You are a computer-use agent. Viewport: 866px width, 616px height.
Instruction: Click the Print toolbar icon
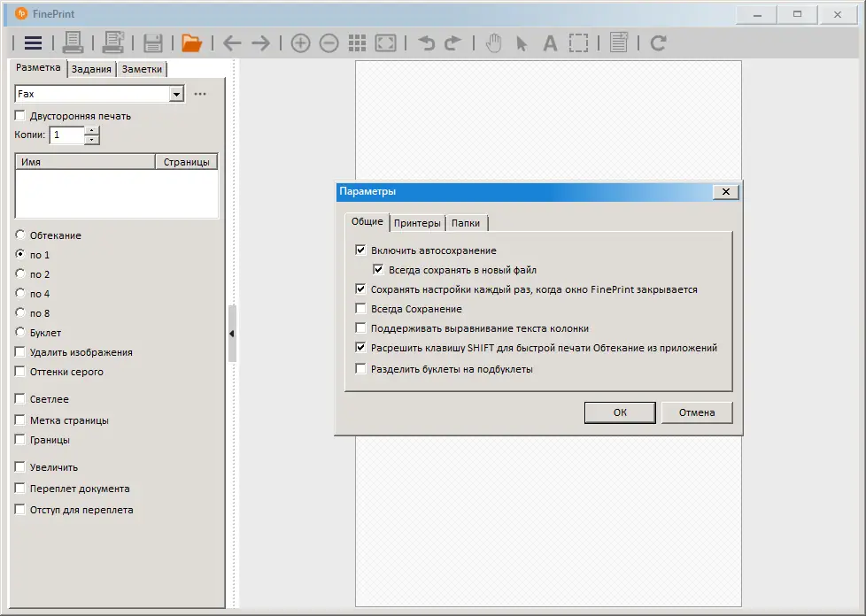pos(73,42)
